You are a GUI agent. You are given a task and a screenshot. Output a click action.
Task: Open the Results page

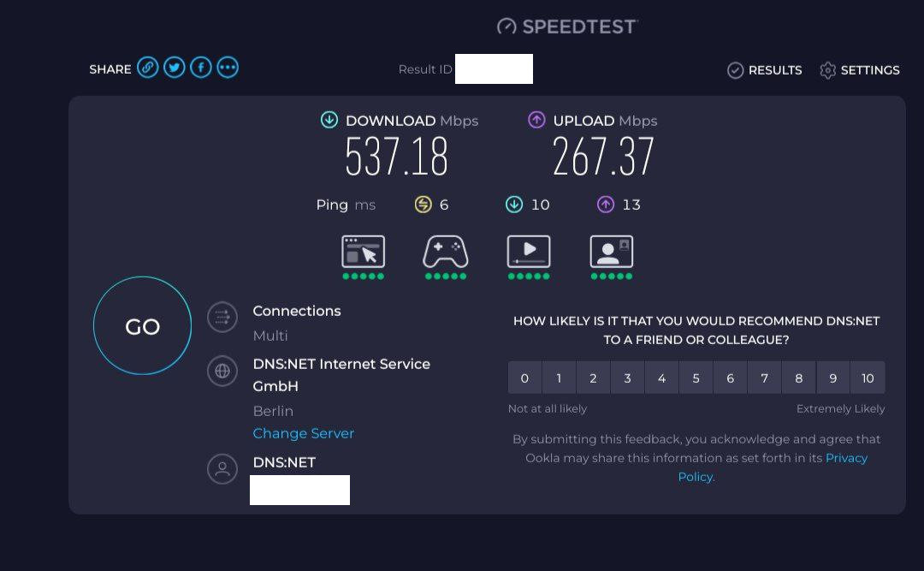tap(764, 70)
